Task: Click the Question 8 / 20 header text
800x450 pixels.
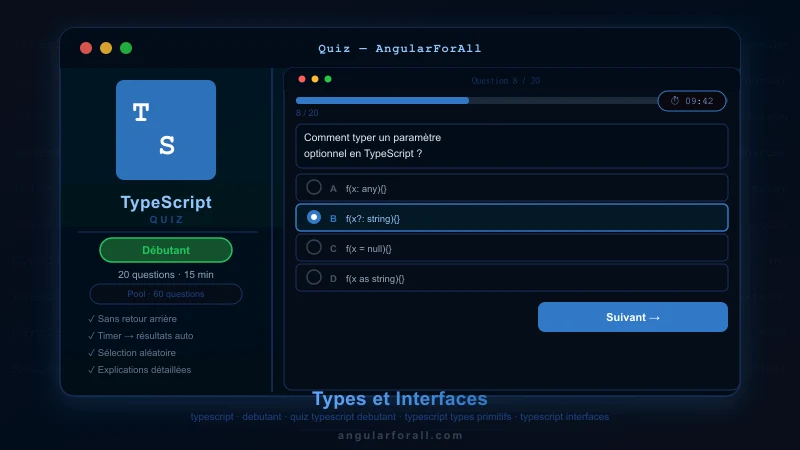Action: click(506, 81)
